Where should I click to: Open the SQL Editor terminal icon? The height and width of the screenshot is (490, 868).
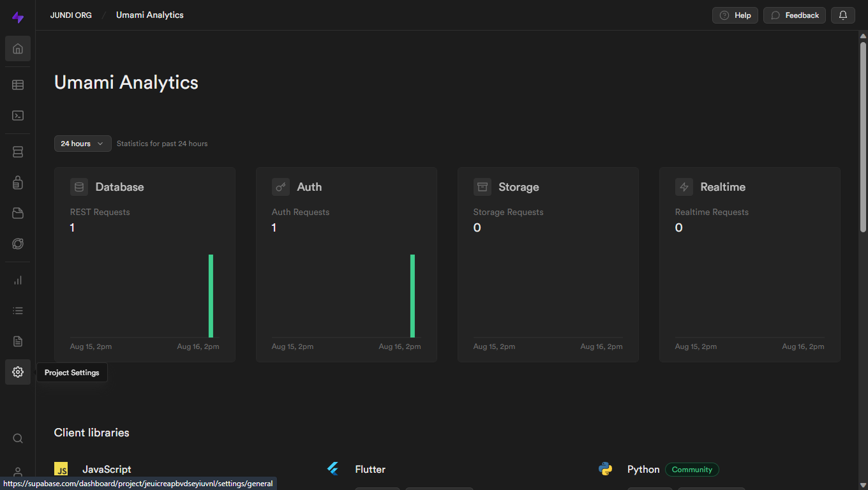[18, 115]
